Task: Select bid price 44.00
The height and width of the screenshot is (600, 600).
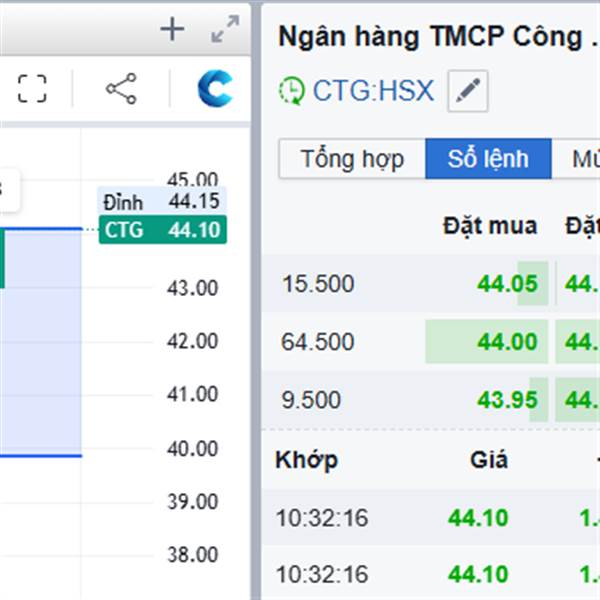Action: [x=507, y=342]
